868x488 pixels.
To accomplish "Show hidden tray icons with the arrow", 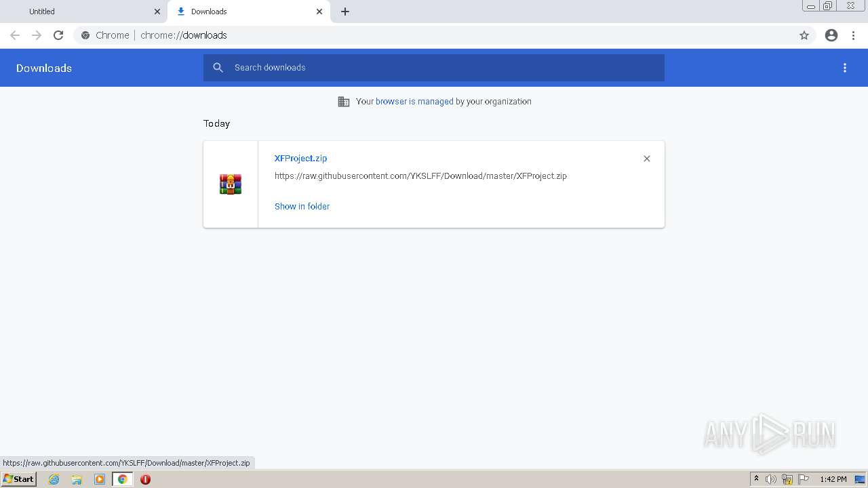I will [756, 479].
